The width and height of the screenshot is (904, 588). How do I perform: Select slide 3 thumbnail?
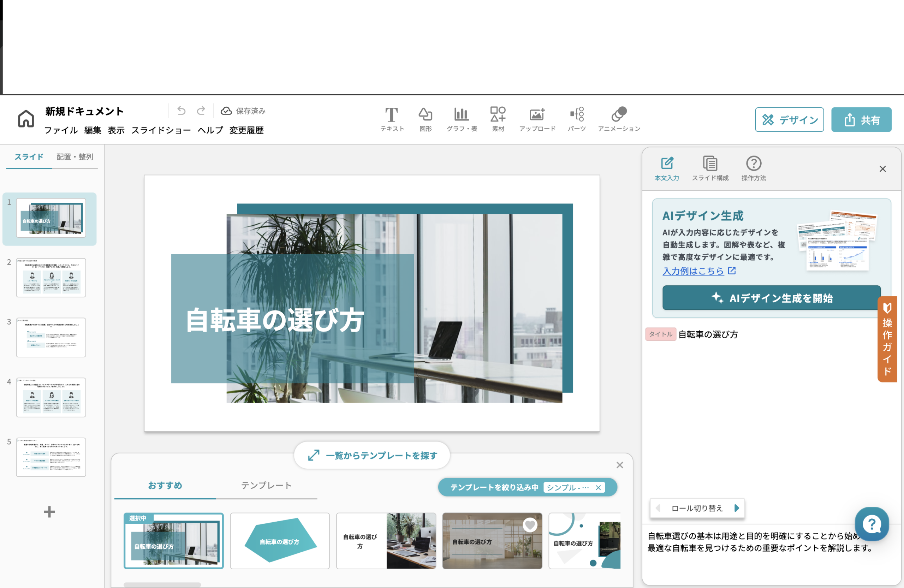point(51,337)
